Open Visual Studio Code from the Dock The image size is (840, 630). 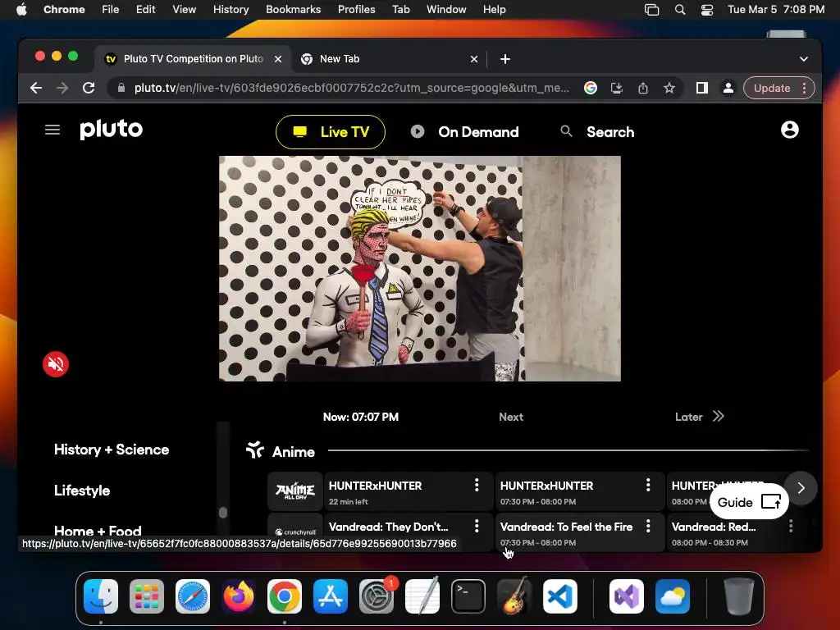(x=560, y=596)
